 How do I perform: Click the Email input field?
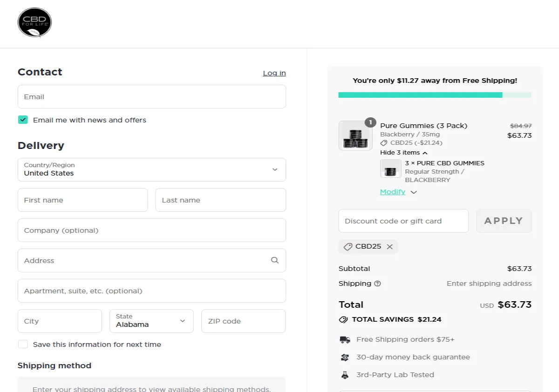(x=151, y=97)
